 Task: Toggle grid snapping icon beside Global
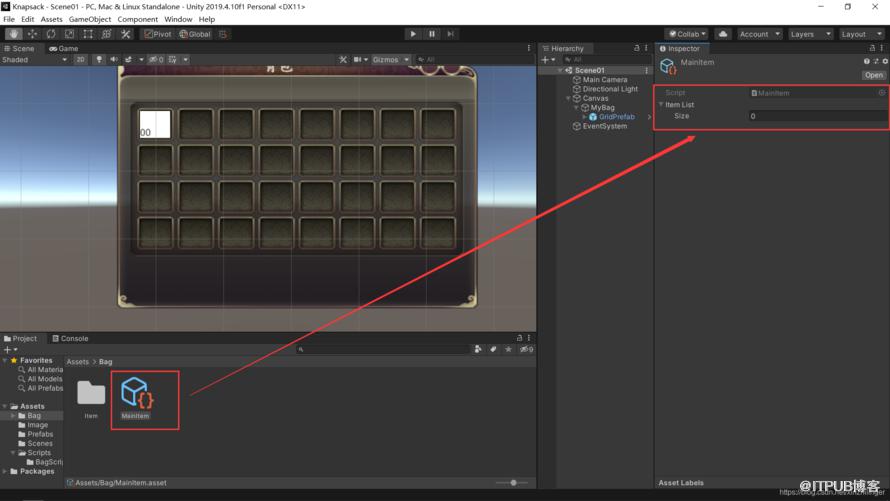point(223,34)
